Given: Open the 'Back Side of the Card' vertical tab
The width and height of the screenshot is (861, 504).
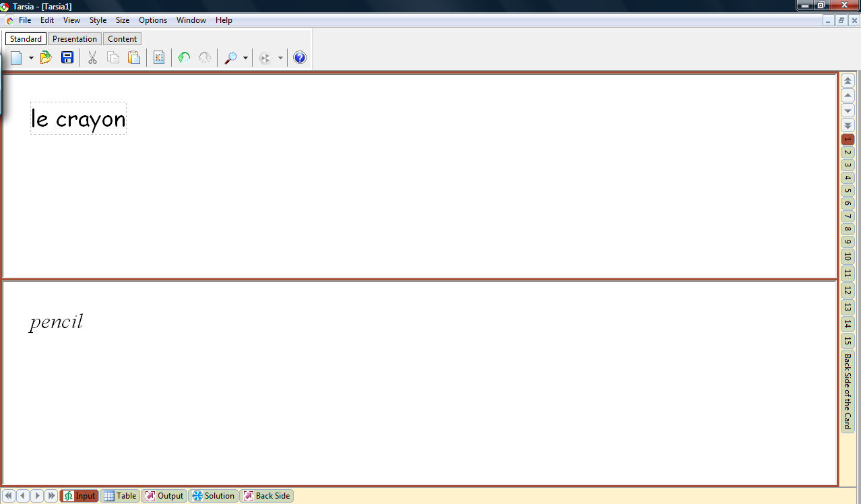Looking at the screenshot, I should [x=848, y=391].
